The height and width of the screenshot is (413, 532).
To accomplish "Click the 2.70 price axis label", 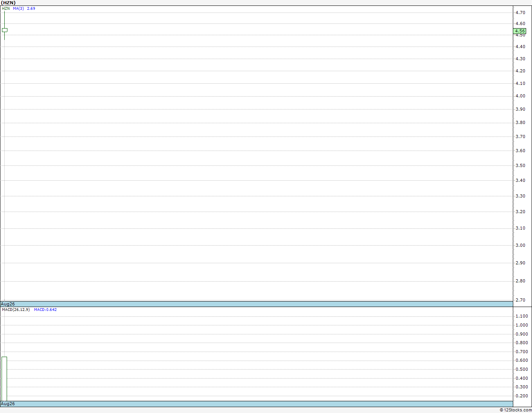I will pos(520,300).
